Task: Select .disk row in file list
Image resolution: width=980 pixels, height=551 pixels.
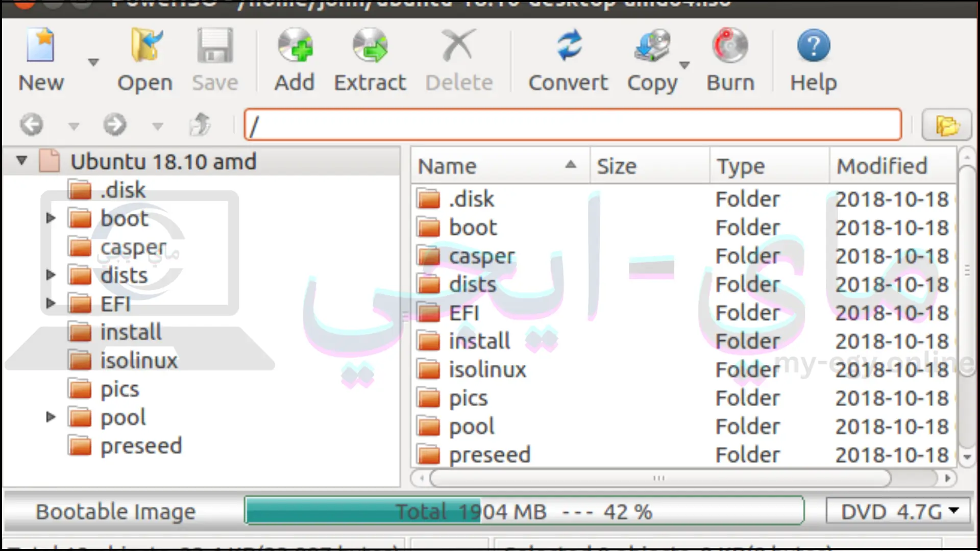Action: point(683,199)
